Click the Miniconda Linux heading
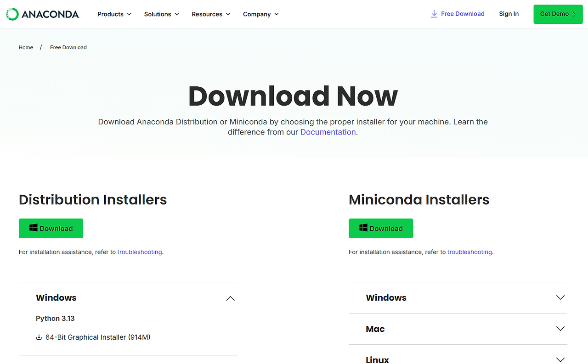The height and width of the screenshot is (364, 588). point(378,360)
